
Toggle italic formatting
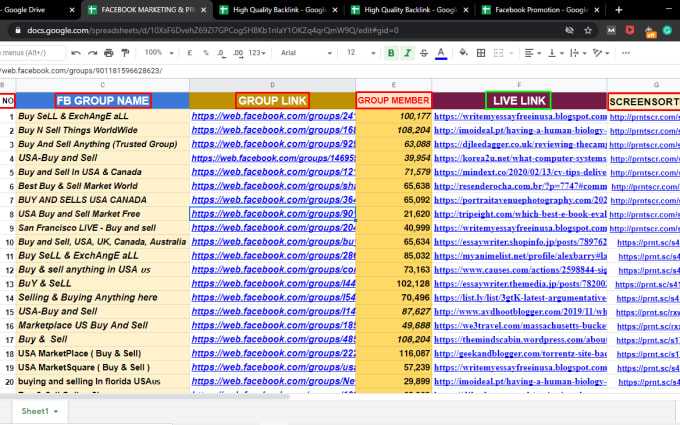click(x=407, y=53)
